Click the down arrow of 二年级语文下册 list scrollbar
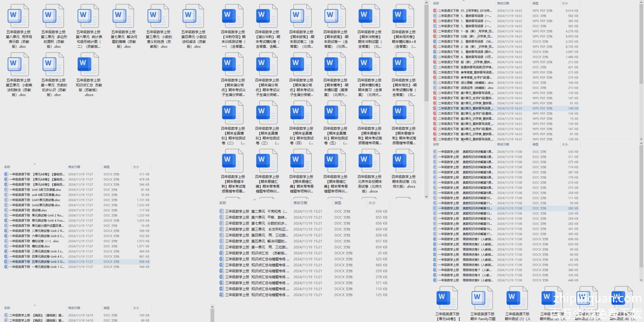The height and width of the screenshot is (322, 644). click(641, 139)
